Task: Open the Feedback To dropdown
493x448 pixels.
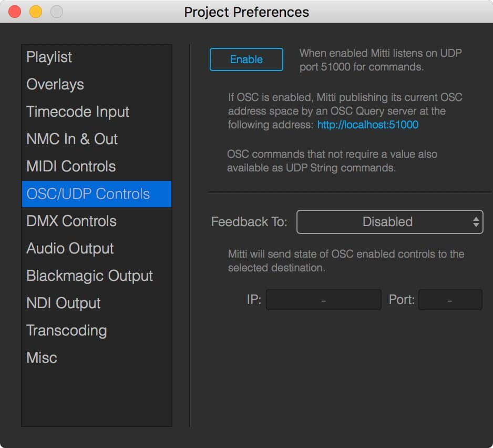Action: 389,222
